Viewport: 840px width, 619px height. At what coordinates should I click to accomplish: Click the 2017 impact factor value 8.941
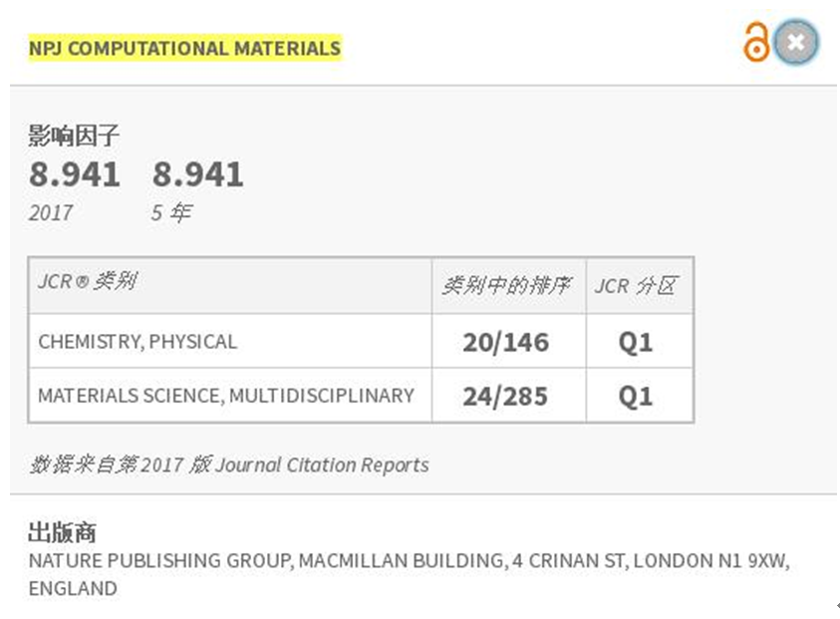(75, 174)
